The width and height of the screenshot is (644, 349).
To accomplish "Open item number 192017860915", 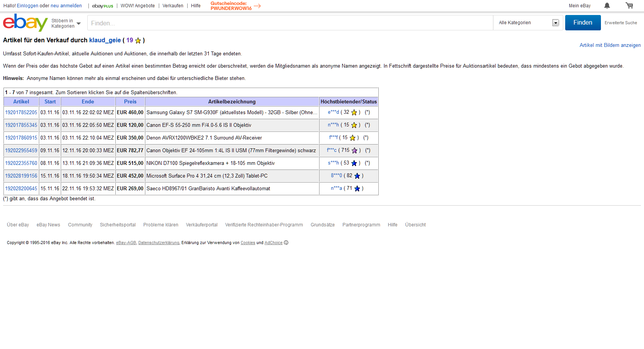I will (x=21, y=138).
